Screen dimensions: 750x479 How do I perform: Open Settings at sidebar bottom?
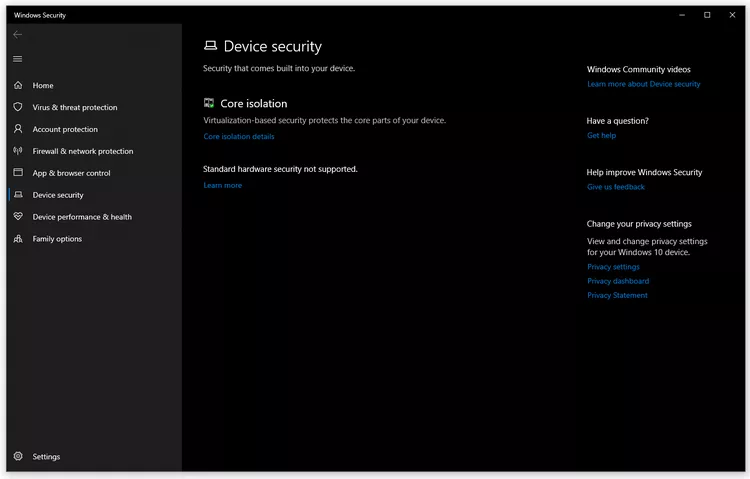tap(94, 457)
